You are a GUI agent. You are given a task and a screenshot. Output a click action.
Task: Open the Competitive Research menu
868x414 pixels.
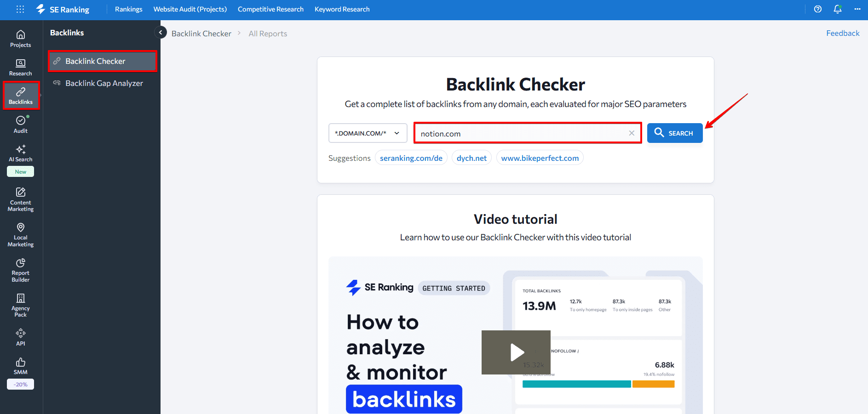click(270, 9)
